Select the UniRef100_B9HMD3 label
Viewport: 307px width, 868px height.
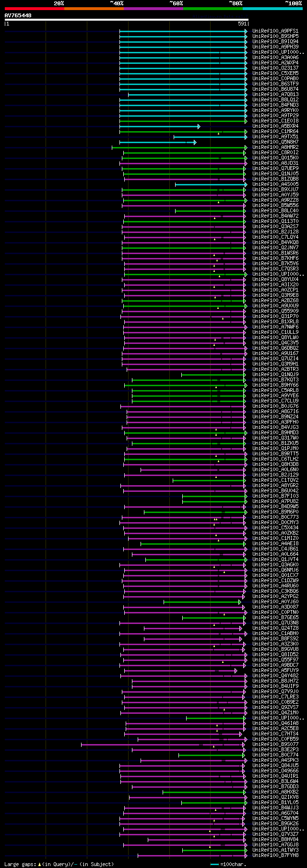275,432
